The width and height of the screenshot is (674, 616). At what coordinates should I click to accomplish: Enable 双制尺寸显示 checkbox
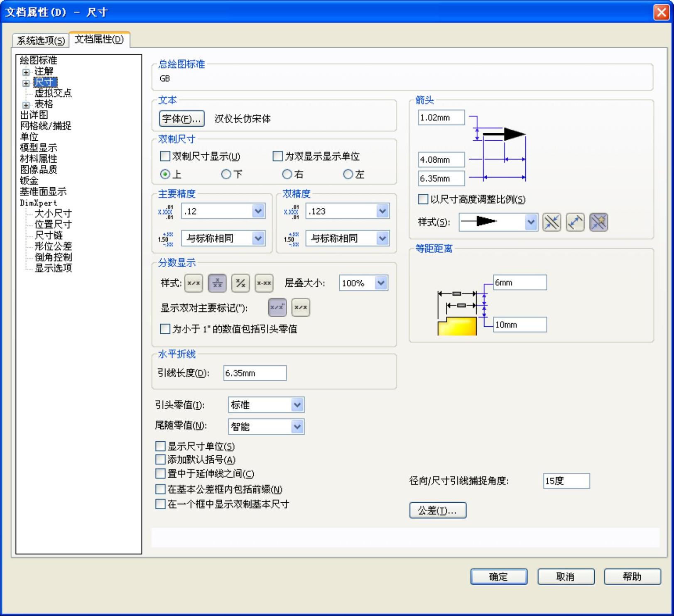[165, 156]
